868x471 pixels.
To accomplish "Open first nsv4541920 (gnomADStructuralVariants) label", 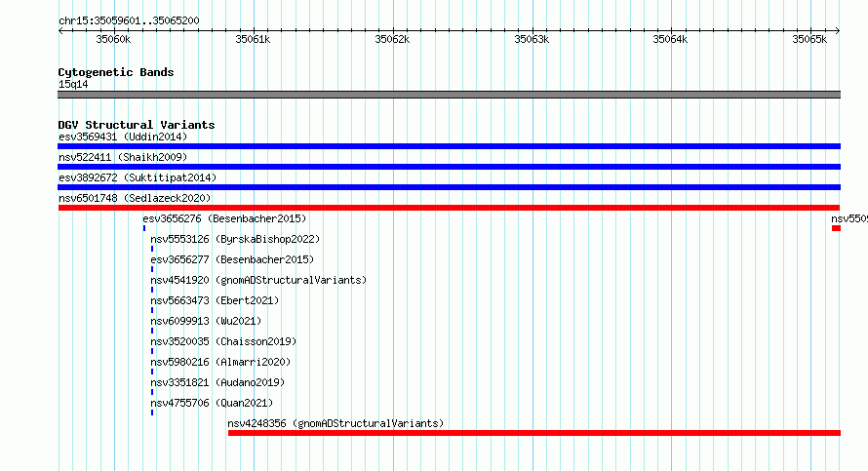I will (258, 280).
